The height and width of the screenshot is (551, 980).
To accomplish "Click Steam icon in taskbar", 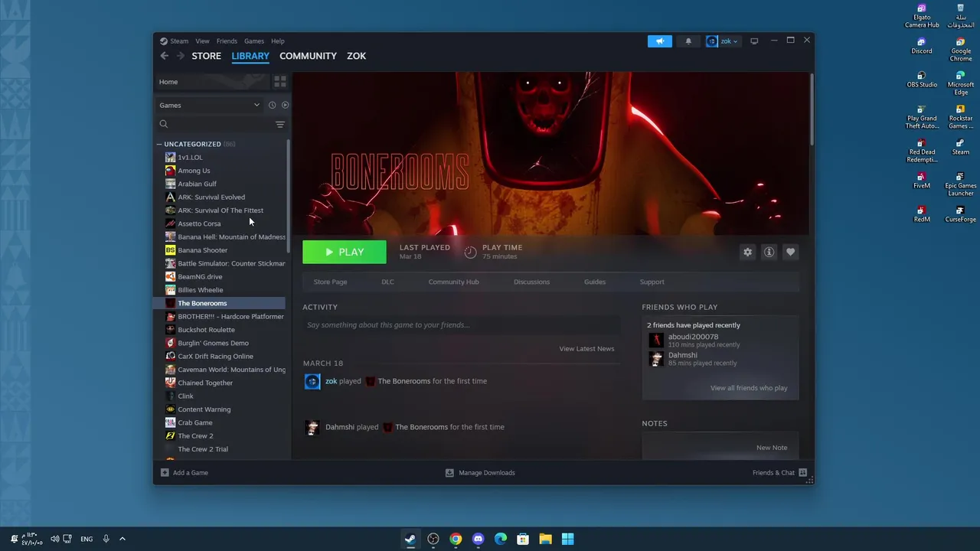I will [410, 539].
